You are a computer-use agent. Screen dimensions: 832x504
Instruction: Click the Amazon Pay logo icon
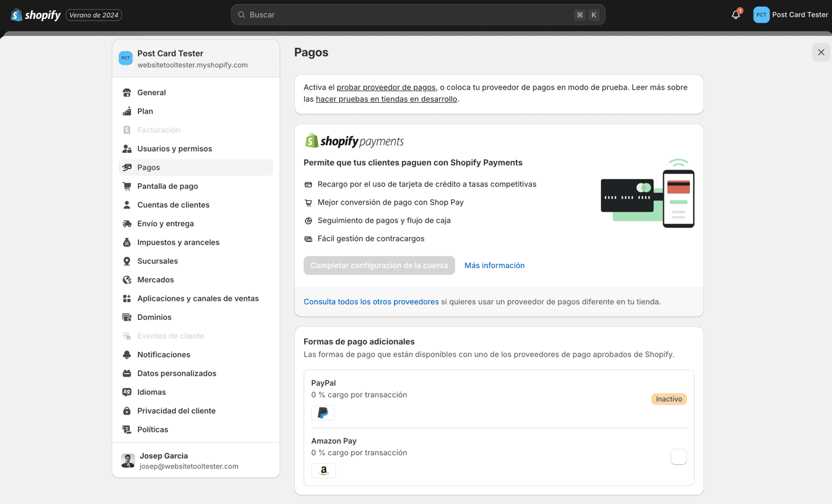pos(323,471)
